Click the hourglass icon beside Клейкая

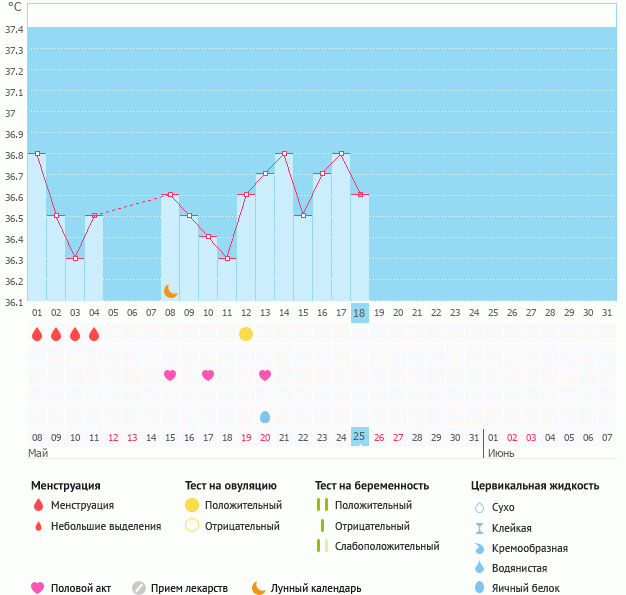[479, 528]
